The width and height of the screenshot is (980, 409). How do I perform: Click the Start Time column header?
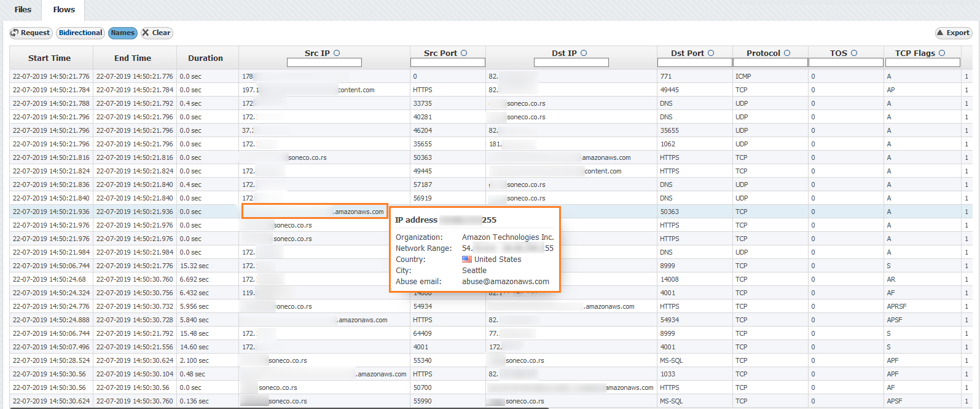(x=49, y=58)
